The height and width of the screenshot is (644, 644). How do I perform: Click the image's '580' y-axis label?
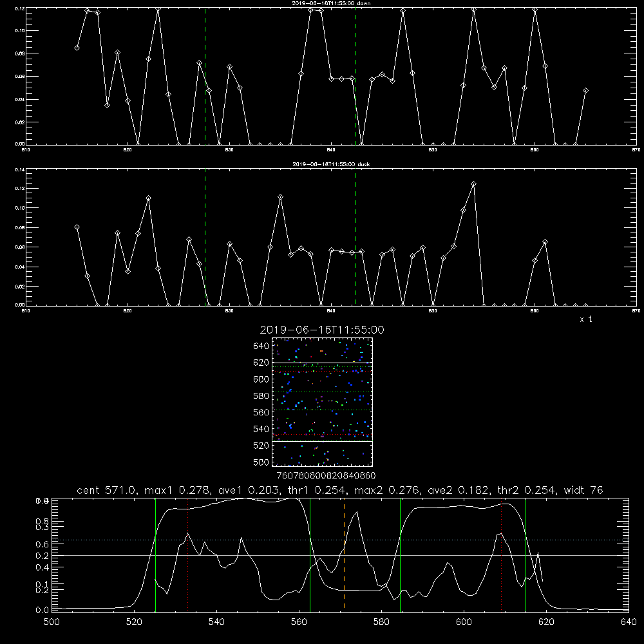261,396
